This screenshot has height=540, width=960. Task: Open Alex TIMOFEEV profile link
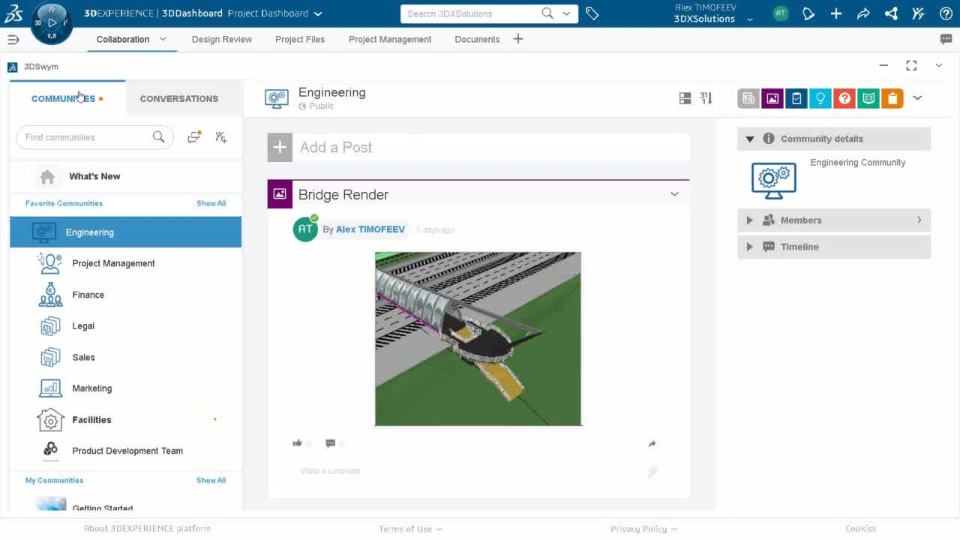coord(370,229)
